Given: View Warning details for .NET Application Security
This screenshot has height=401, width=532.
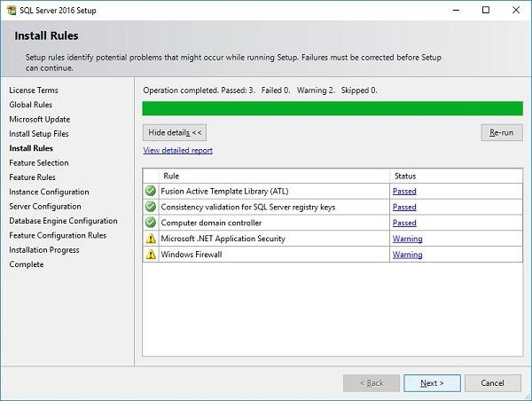Looking at the screenshot, I should 407,239.
